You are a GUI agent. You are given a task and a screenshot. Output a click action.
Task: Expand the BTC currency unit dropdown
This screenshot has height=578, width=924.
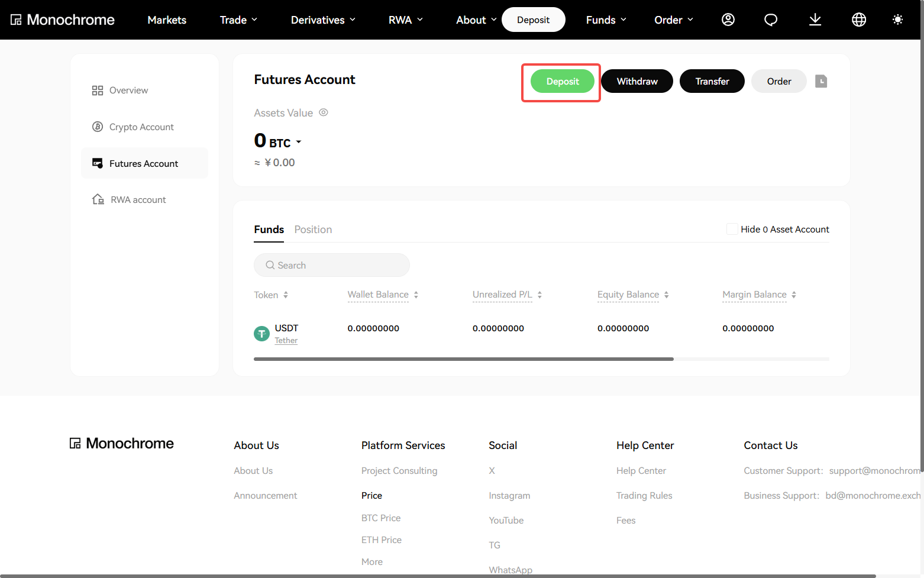click(299, 142)
